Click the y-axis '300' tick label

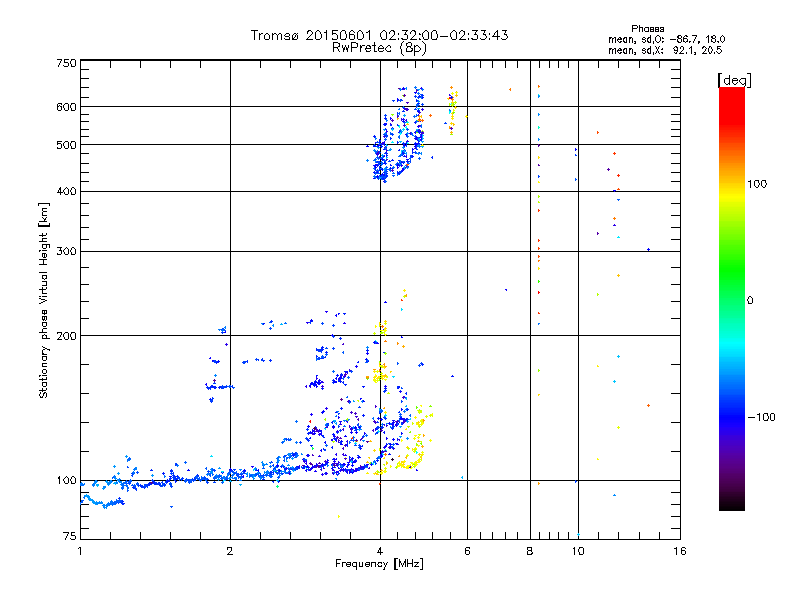(66, 252)
